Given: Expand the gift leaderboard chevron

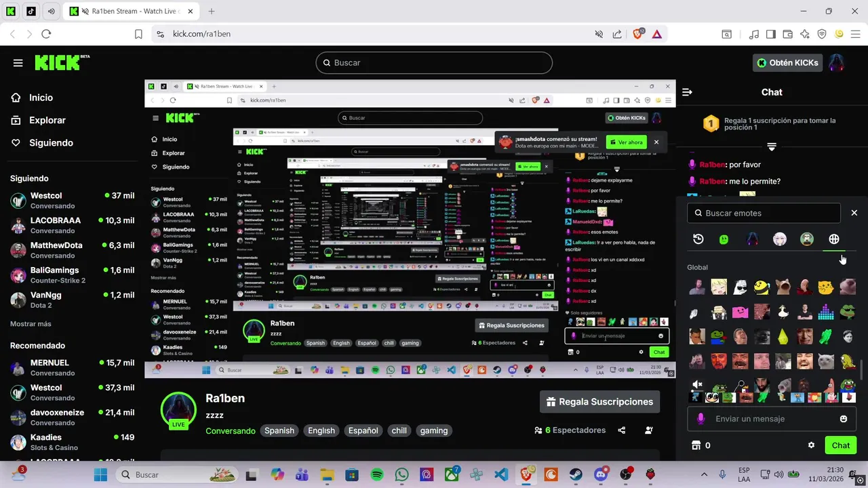Looking at the screenshot, I should click(x=772, y=146).
